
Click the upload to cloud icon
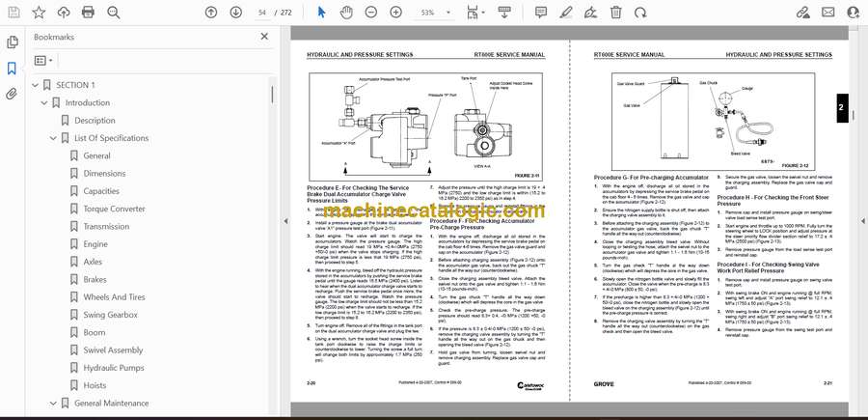(64, 13)
